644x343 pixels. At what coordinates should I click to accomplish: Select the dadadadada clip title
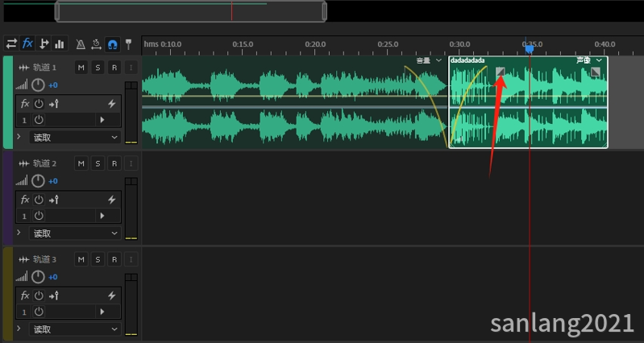tap(467, 60)
